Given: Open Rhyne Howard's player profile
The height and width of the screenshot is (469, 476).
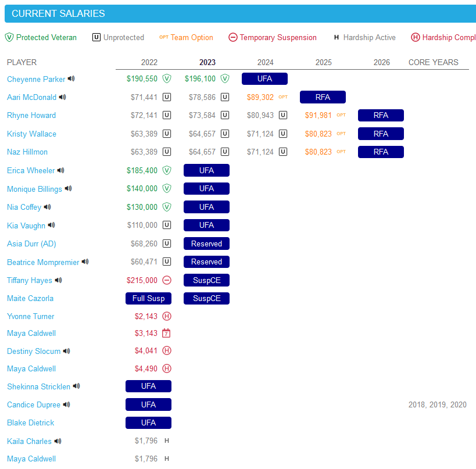Looking at the screenshot, I should [31, 116].
